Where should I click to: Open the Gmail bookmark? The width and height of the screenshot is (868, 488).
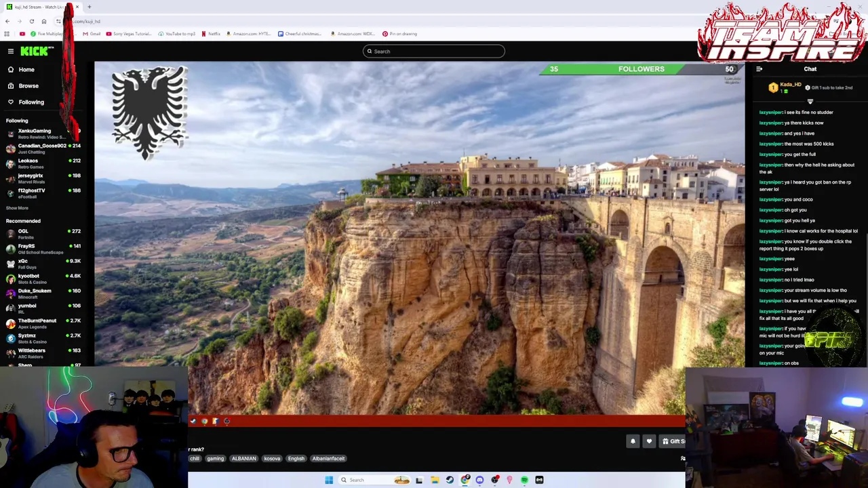pyautogui.click(x=92, y=34)
